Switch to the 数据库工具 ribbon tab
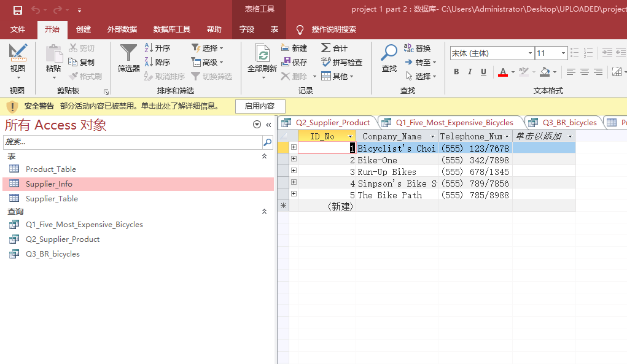Image resolution: width=627 pixels, height=364 pixels. point(172,29)
